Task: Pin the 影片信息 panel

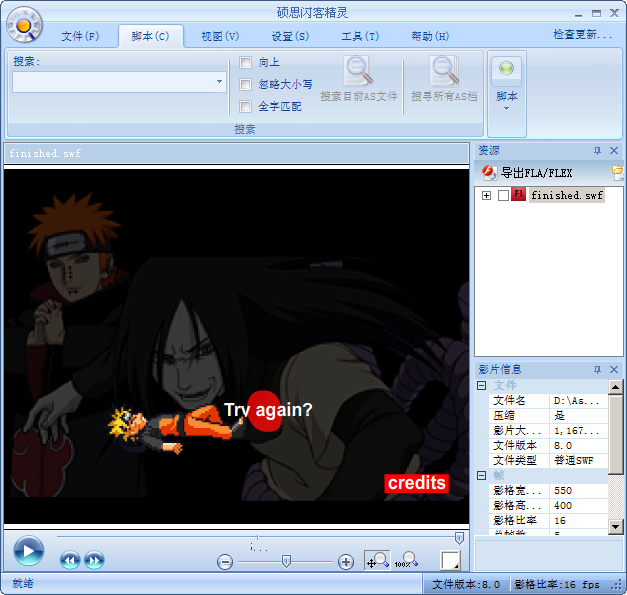Action: click(597, 369)
